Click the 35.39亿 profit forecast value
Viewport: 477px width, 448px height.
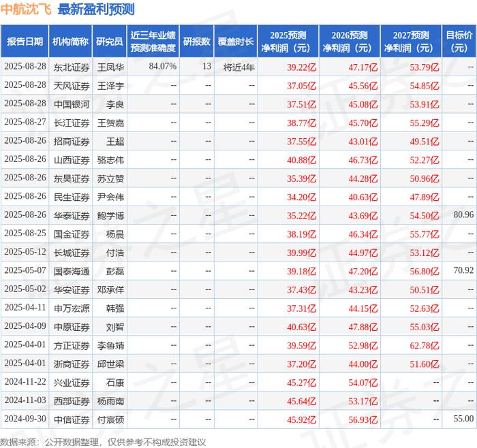[302, 178]
